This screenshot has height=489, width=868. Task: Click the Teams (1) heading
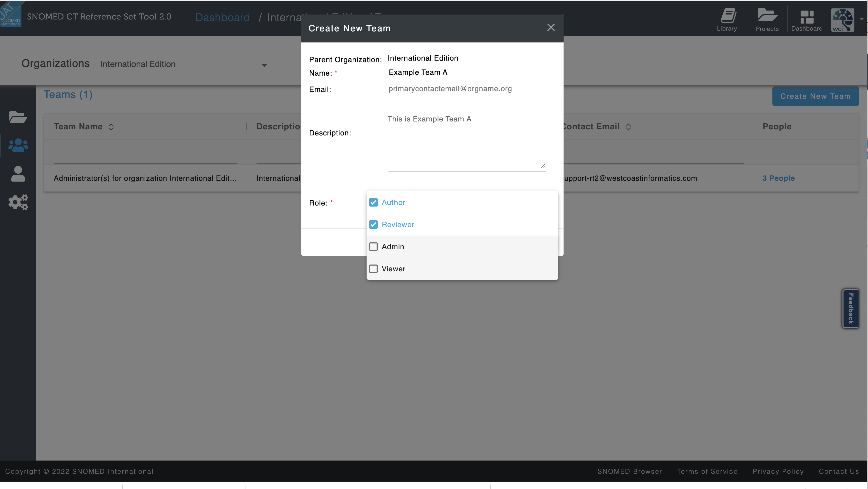[68, 95]
